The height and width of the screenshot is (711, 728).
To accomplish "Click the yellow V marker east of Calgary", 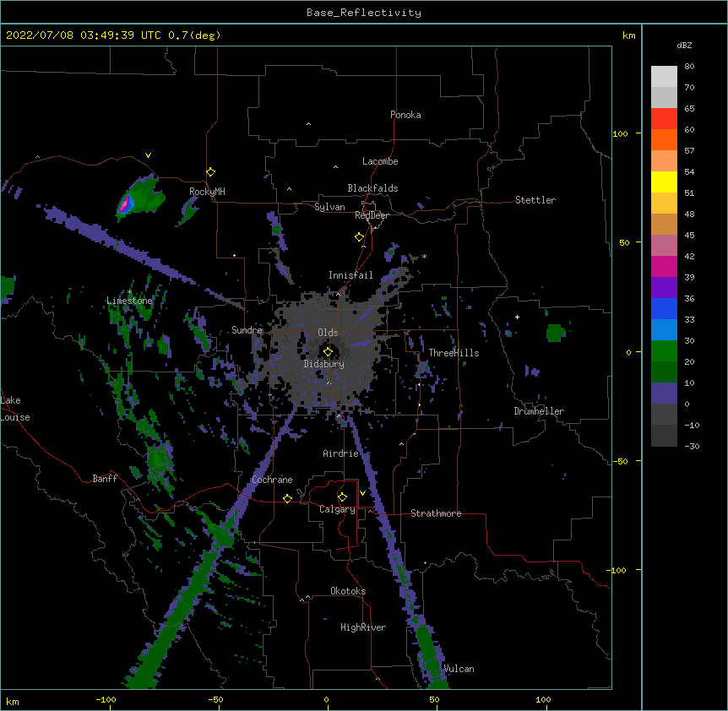I will click(362, 493).
